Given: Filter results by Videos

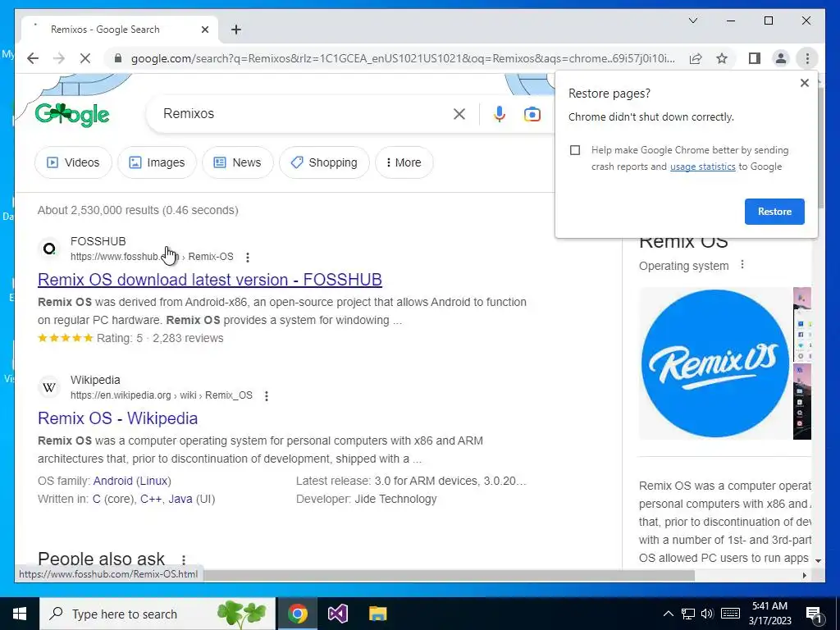Looking at the screenshot, I should click(73, 162).
